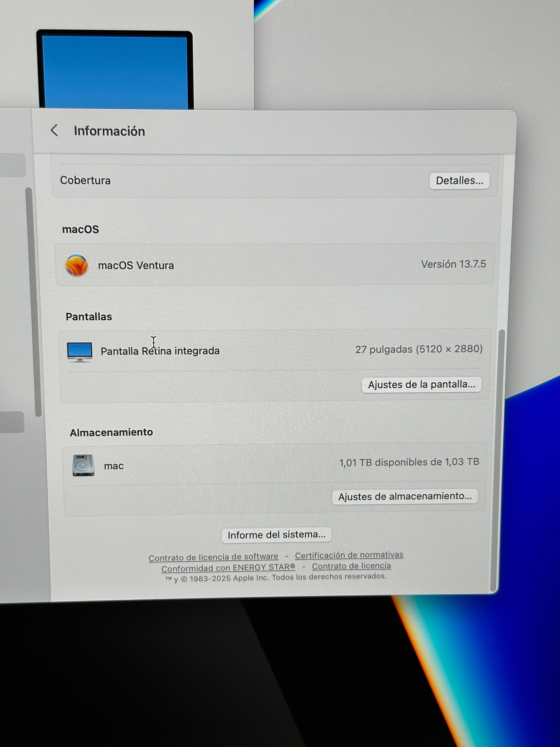Viewport: 560px width, 747px height.
Task: Open the standalone Contrato de licencia link
Action: 351,566
